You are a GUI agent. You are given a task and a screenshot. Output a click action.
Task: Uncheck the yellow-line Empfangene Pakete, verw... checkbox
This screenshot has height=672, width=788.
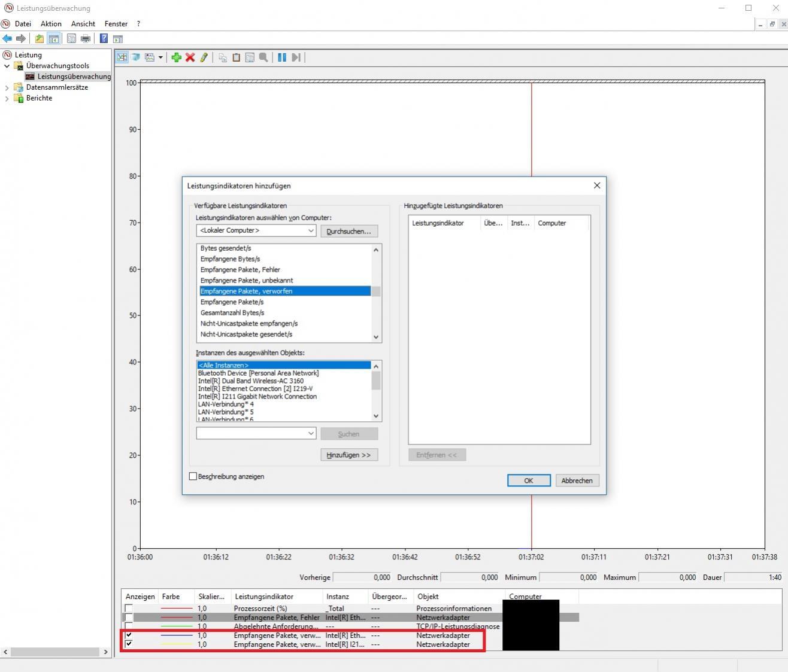click(128, 644)
